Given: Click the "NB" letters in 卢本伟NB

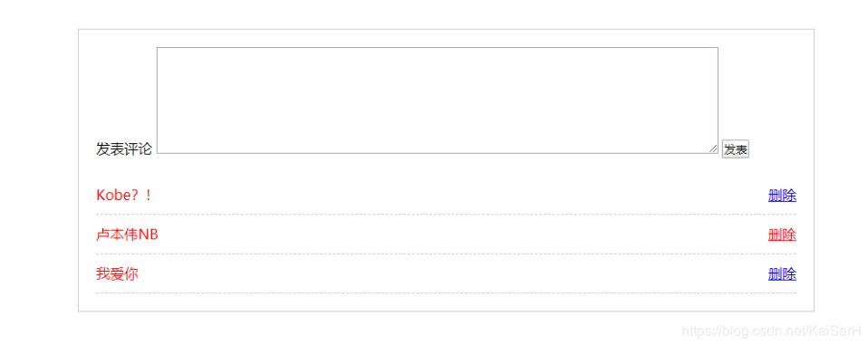Looking at the screenshot, I should pyautogui.click(x=149, y=235).
